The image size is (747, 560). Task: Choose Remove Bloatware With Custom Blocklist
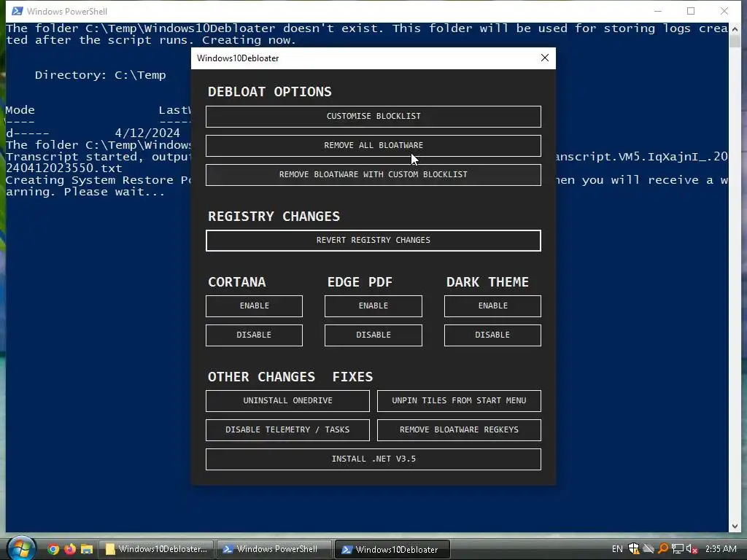[x=373, y=174]
